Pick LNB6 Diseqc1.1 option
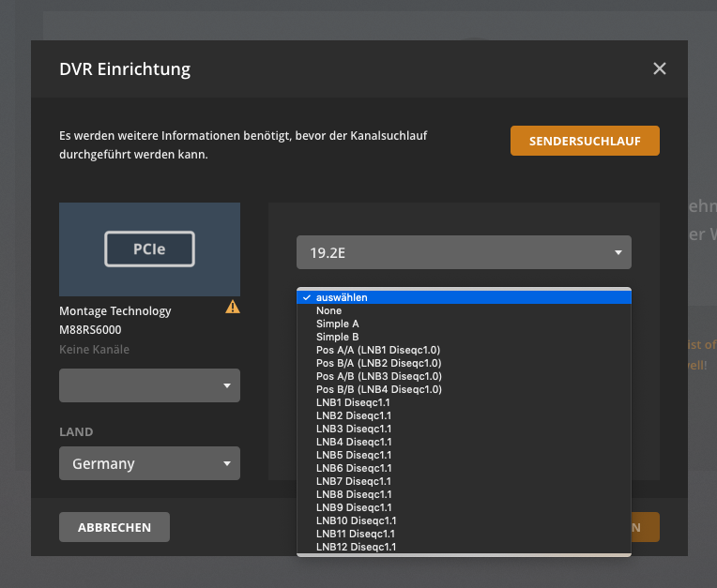Image resolution: width=717 pixels, height=588 pixels. click(464, 468)
